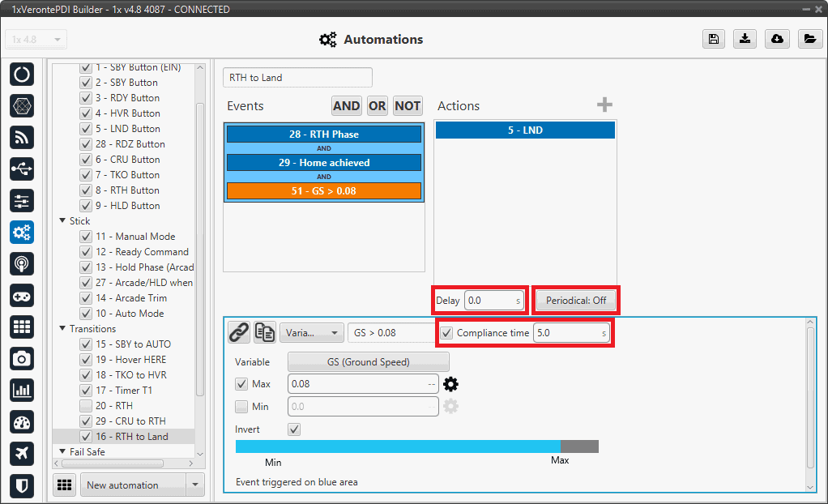Toggle the Compliance time checkbox
The width and height of the screenshot is (828, 504).
tap(446, 333)
